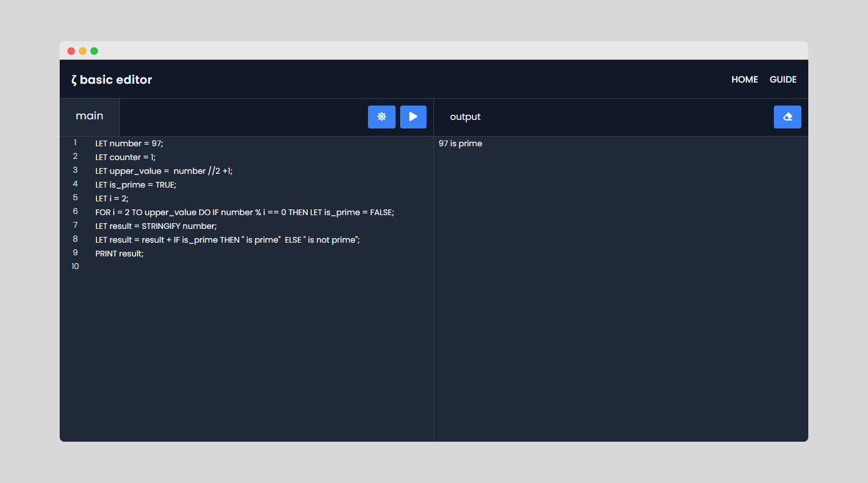Click line number 9 in the gutter
The width and height of the screenshot is (868, 483).
pyautogui.click(x=75, y=253)
